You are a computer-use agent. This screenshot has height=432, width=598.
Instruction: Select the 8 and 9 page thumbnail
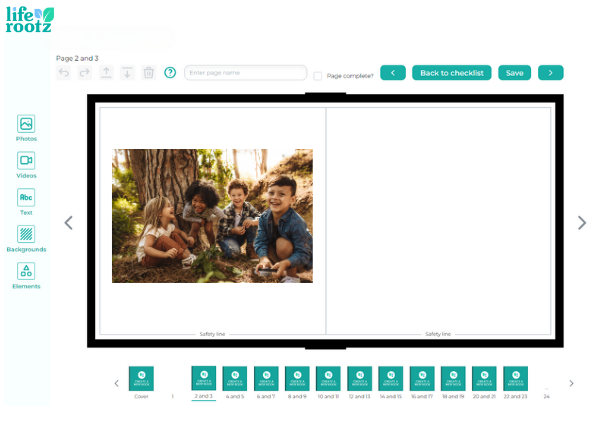(297, 378)
